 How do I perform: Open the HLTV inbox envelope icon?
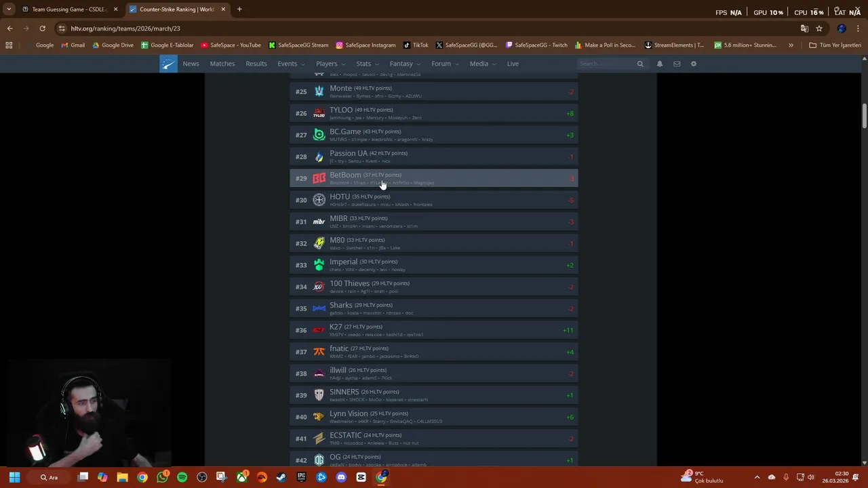pos(677,64)
